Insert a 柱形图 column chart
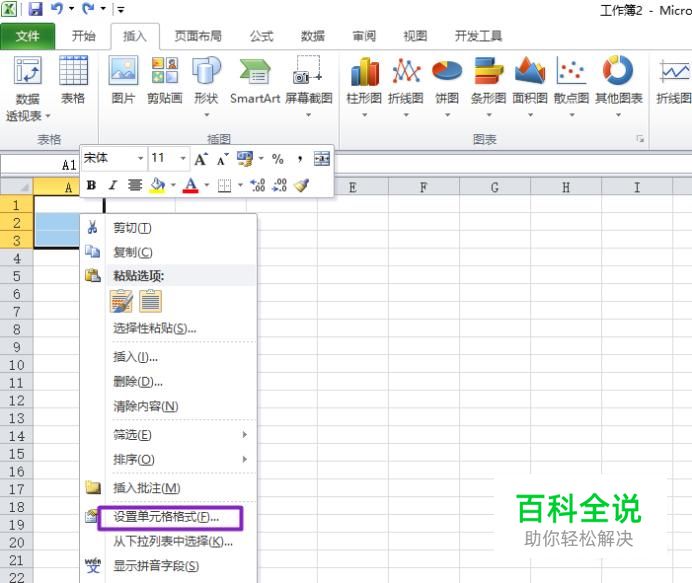Image resolution: width=692 pixels, height=583 pixels. pyautogui.click(x=364, y=86)
